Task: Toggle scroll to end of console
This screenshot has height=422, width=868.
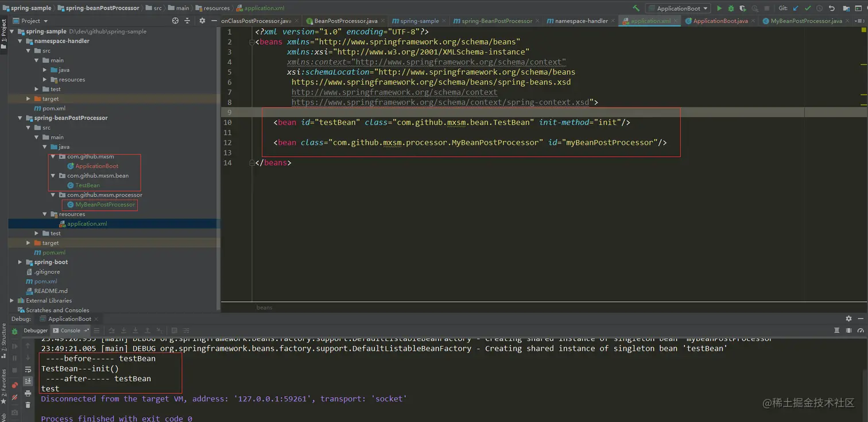Action: point(28,381)
